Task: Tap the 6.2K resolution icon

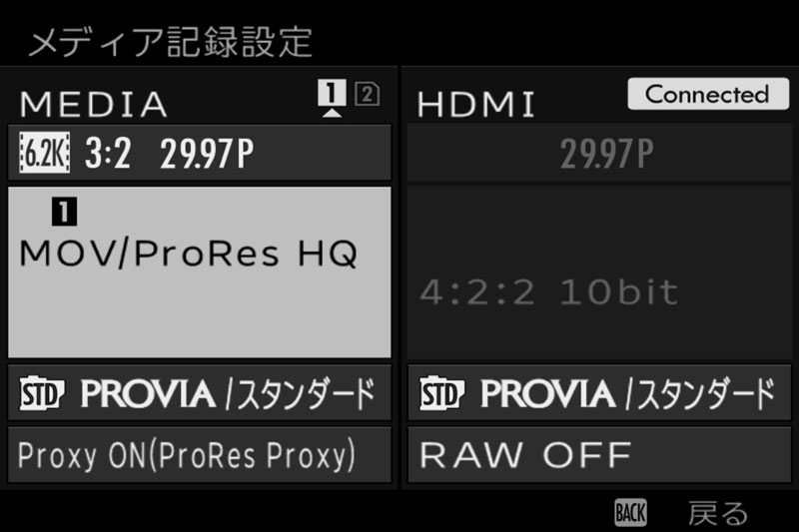Action: coord(44,153)
